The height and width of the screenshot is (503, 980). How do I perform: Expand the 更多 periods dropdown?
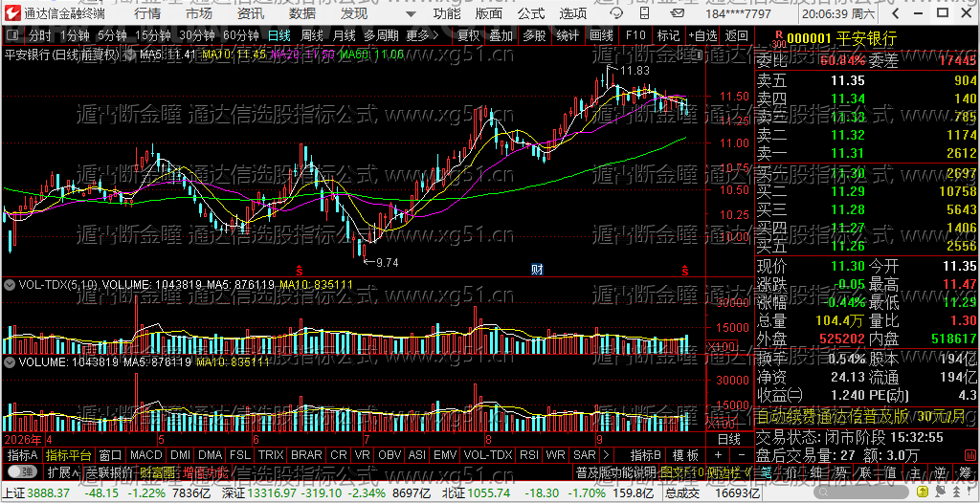click(x=422, y=35)
